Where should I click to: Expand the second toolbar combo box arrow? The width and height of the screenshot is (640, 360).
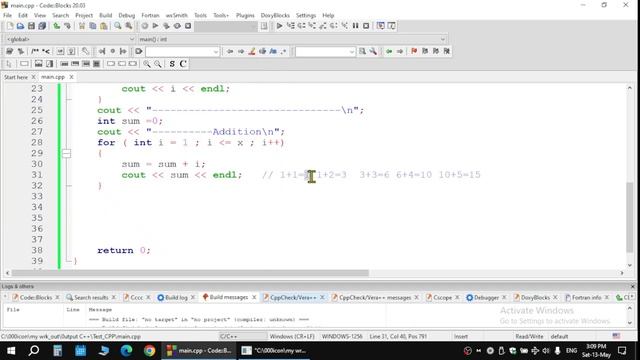[x=351, y=52]
